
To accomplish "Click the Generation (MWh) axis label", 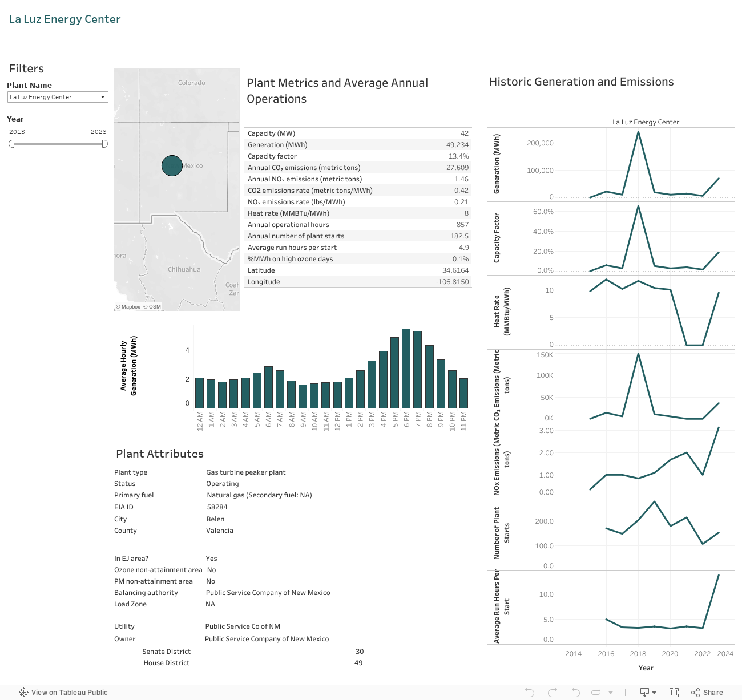I will pos(497,164).
